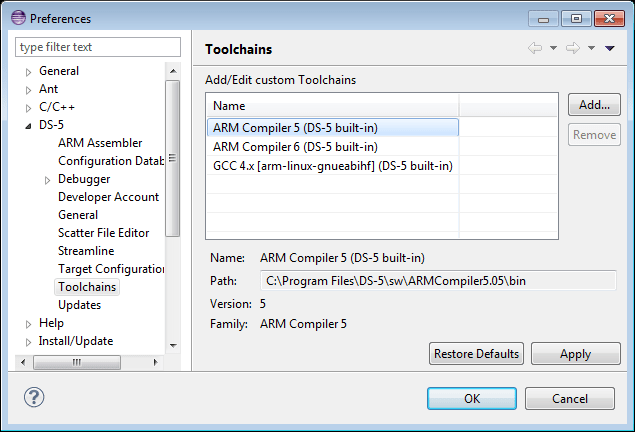Expand the C/C++ tree node

point(28,108)
